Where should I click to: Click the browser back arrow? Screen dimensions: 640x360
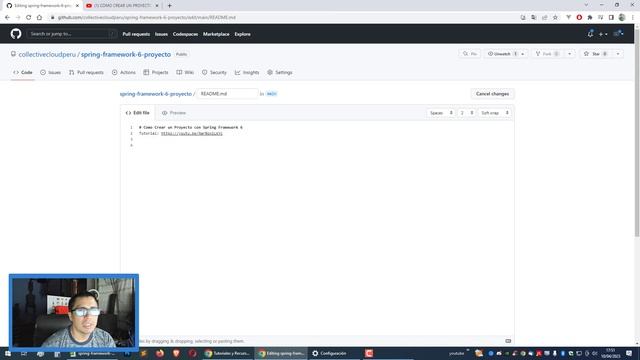coord(7,18)
